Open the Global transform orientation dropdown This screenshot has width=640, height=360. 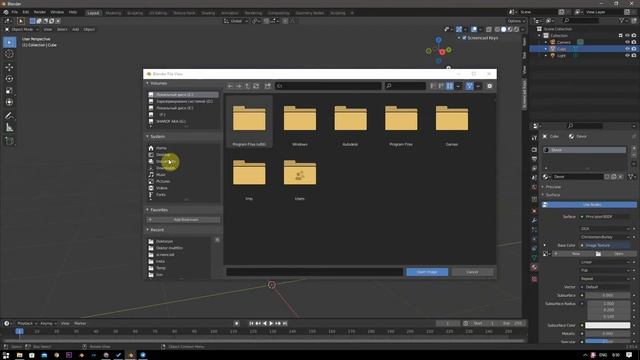236,21
